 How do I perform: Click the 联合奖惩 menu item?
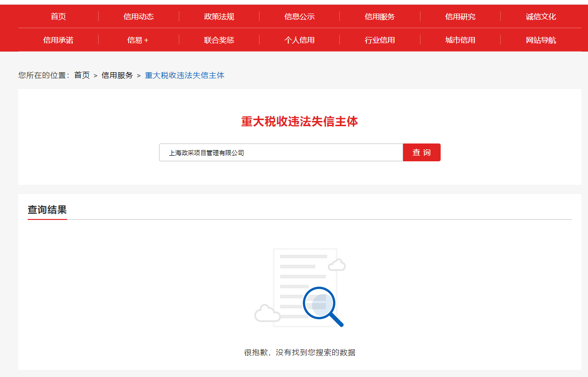point(219,40)
